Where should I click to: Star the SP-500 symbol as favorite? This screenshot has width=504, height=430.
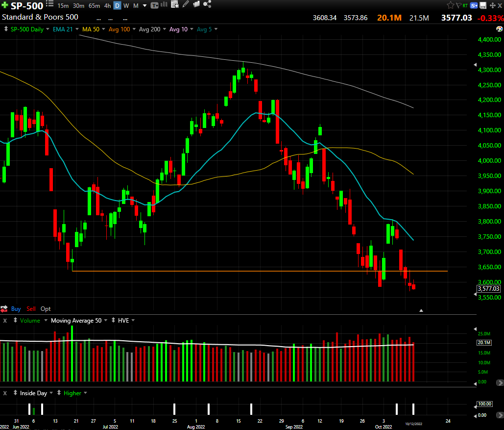(451, 5)
